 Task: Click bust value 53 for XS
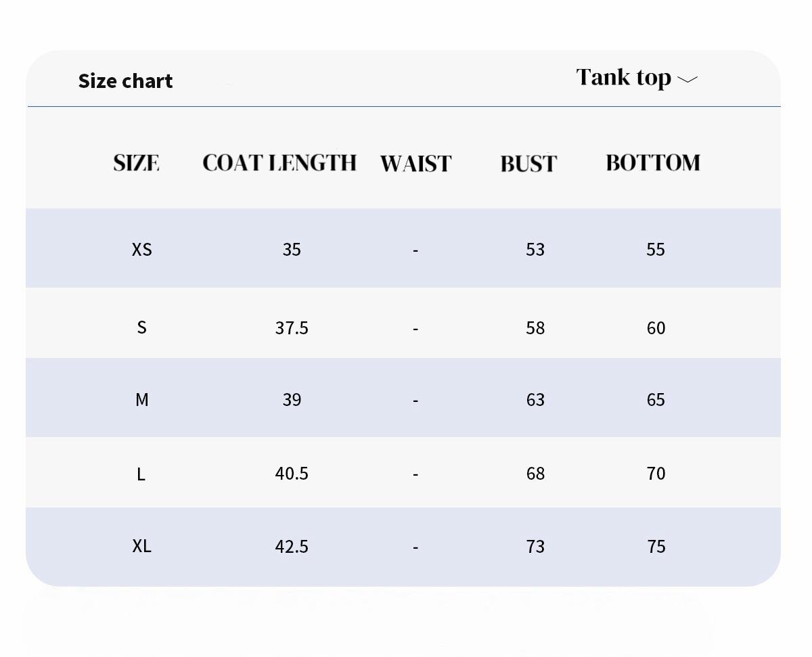click(535, 249)
